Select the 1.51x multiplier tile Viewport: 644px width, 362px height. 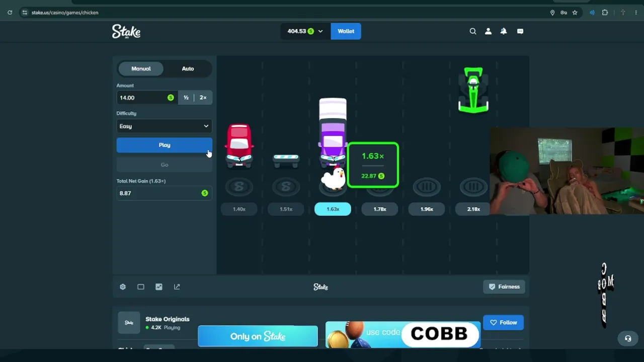(x=286, y=209)
